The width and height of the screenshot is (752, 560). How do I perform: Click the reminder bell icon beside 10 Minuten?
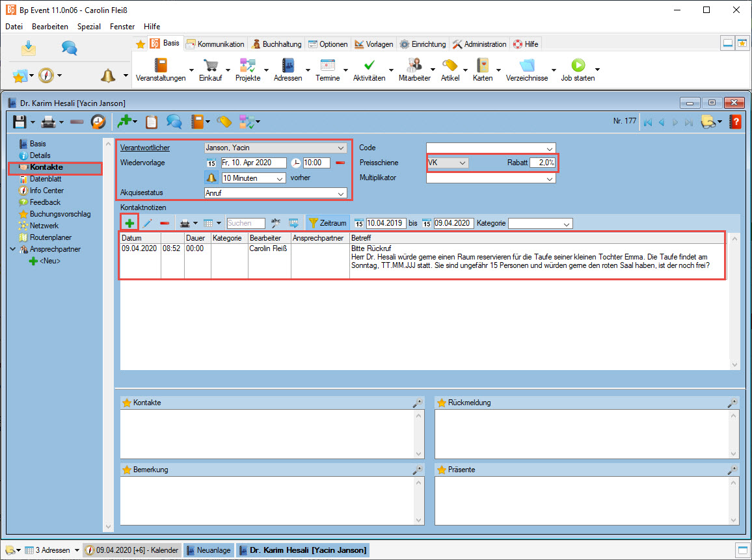(x=211, y=178)
